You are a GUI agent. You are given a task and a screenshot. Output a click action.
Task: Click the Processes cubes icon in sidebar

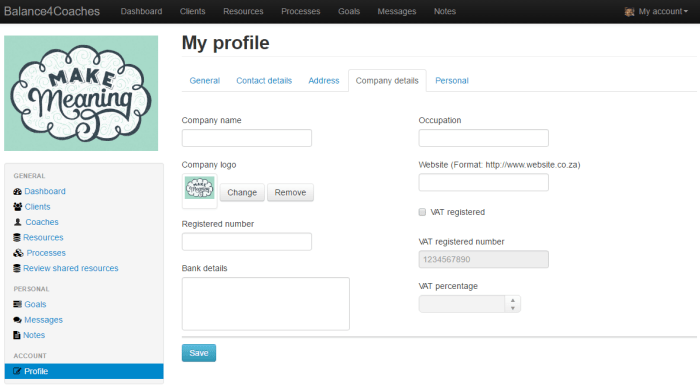tap(18, 253)
